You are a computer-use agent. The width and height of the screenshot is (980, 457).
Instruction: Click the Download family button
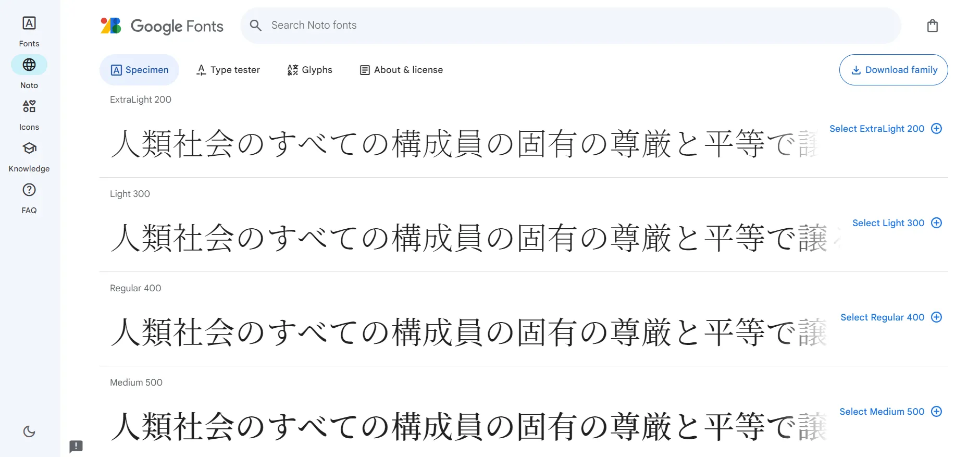pyautogui.click(x=894, y=70)
